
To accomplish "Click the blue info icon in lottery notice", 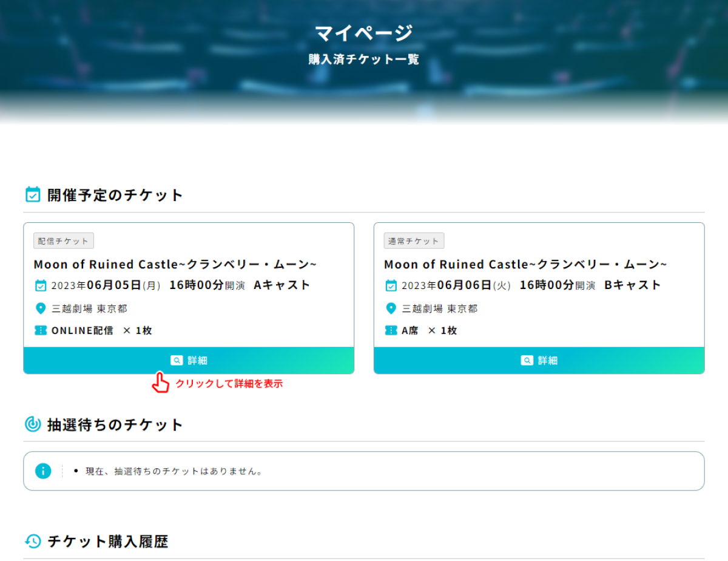I will (x=43, y=471).
